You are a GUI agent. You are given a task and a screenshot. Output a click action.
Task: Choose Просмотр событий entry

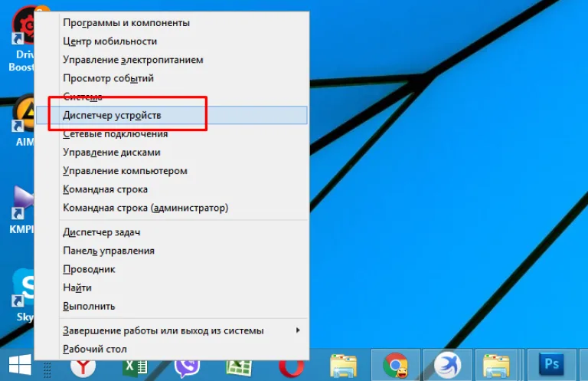pos(171,78)
